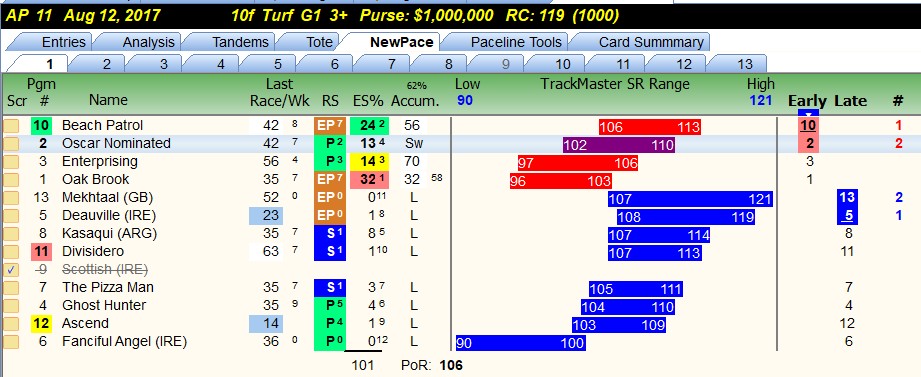
Task: Click Beach Patrol's EP7 run style badge
Action: (330, 126)
